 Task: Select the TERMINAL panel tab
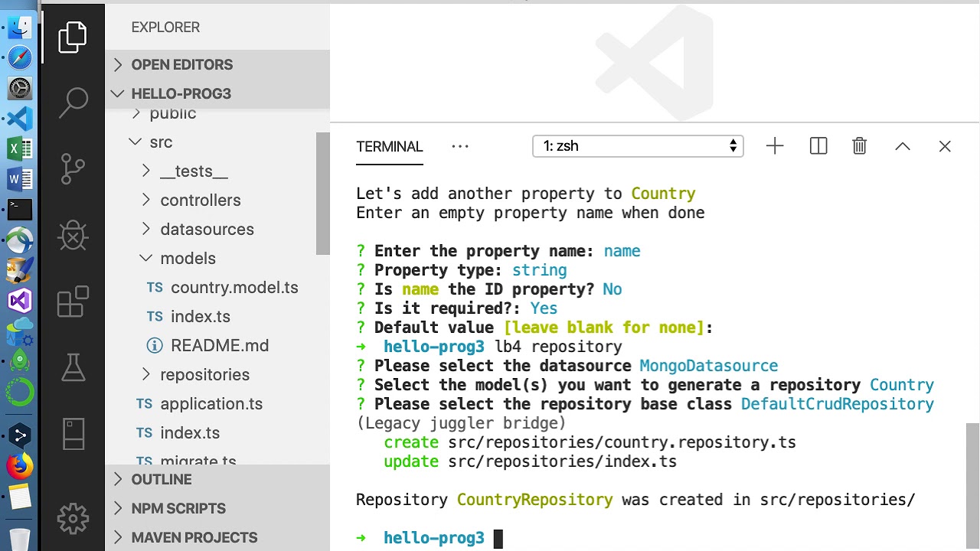(390, 146)
